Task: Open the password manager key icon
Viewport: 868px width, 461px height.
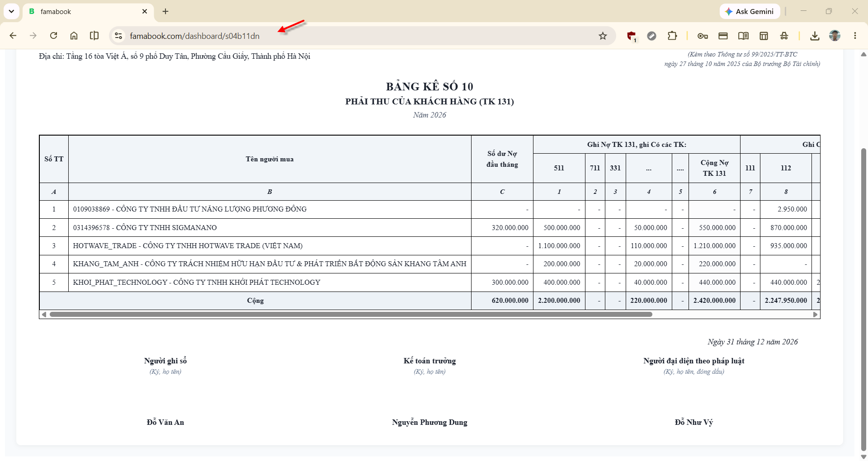Action: 703,36
